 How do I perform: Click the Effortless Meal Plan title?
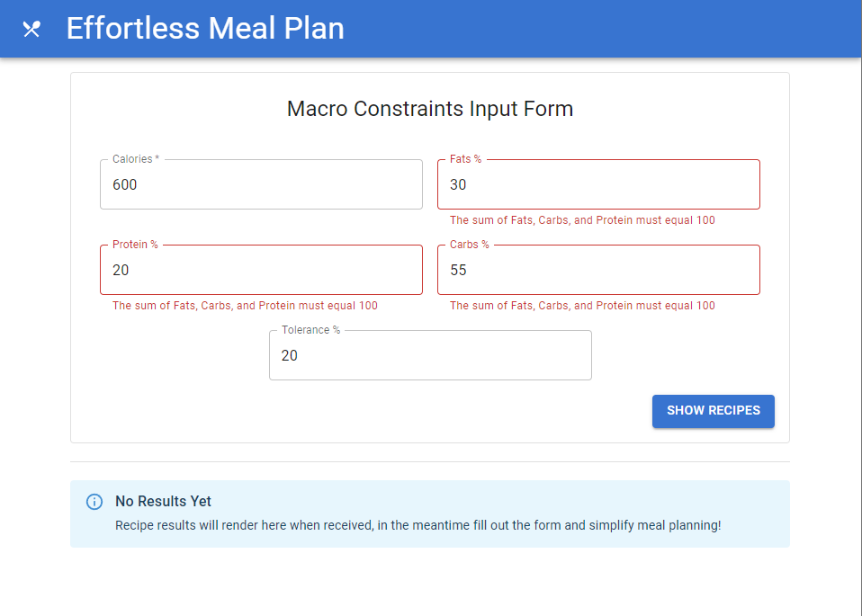tap(205, 29)
